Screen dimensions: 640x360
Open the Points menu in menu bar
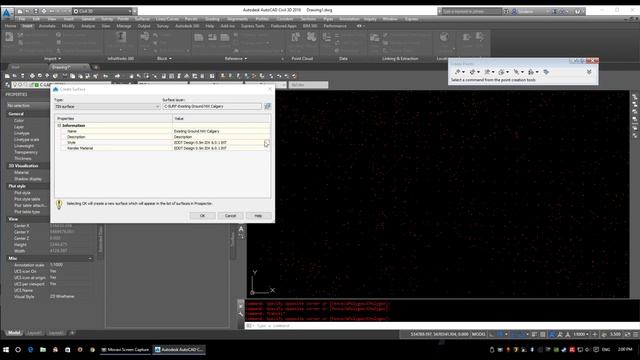click(123, 19)
